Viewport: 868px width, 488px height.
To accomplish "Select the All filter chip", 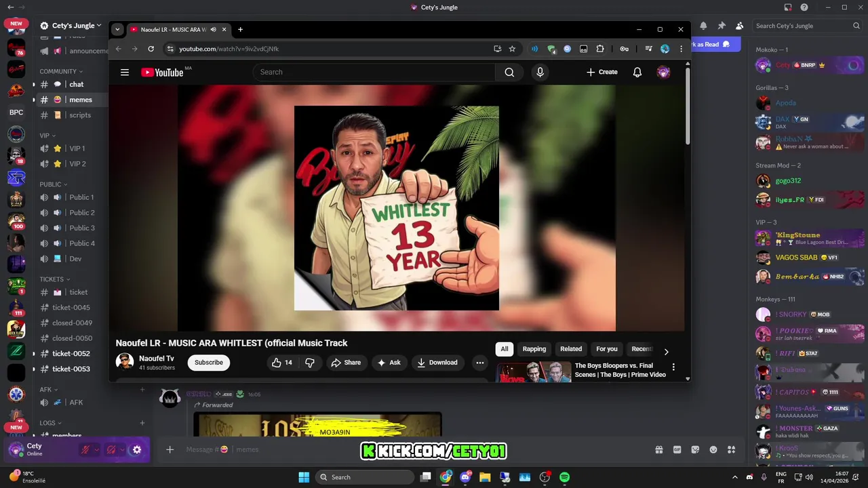I will coord(505,349).
